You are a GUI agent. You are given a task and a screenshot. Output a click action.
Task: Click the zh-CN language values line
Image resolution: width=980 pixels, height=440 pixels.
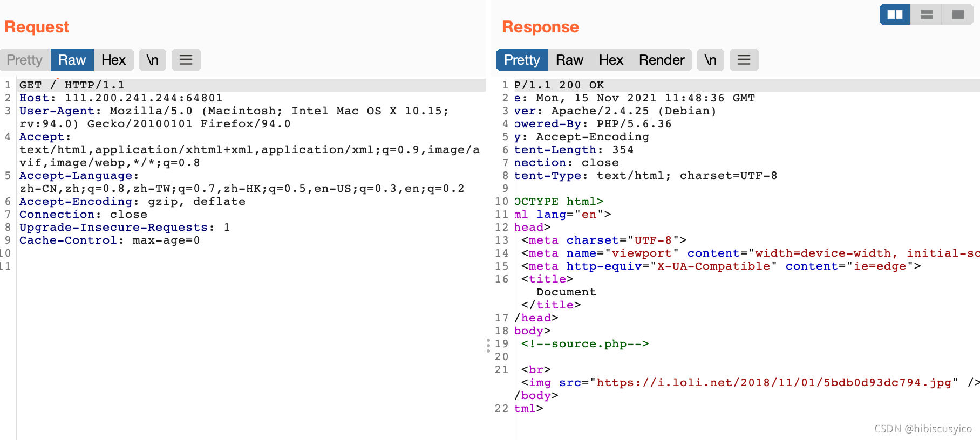[242, 189]
